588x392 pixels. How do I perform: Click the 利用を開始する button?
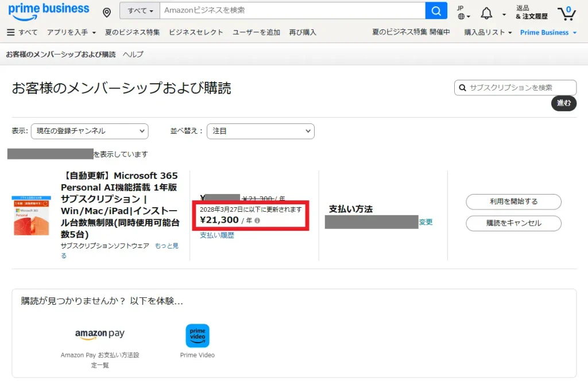(513, 201)
